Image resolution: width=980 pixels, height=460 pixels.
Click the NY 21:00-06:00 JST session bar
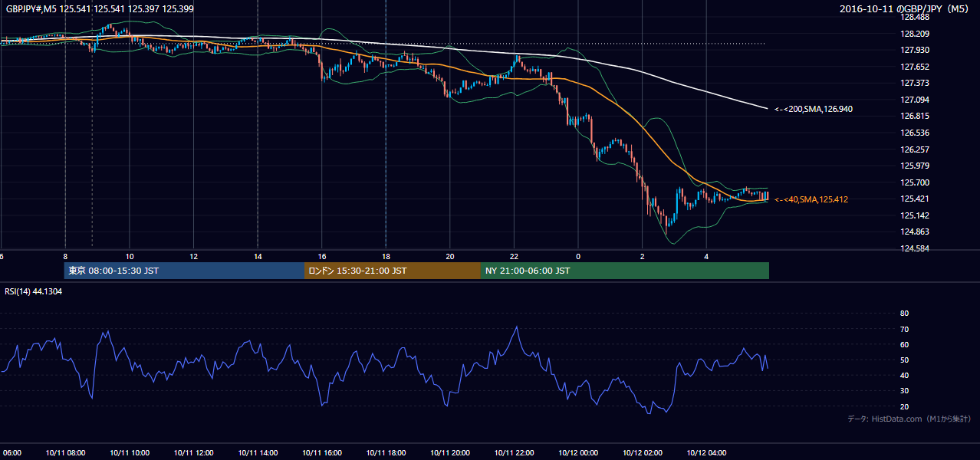click(x=625, y=271)
